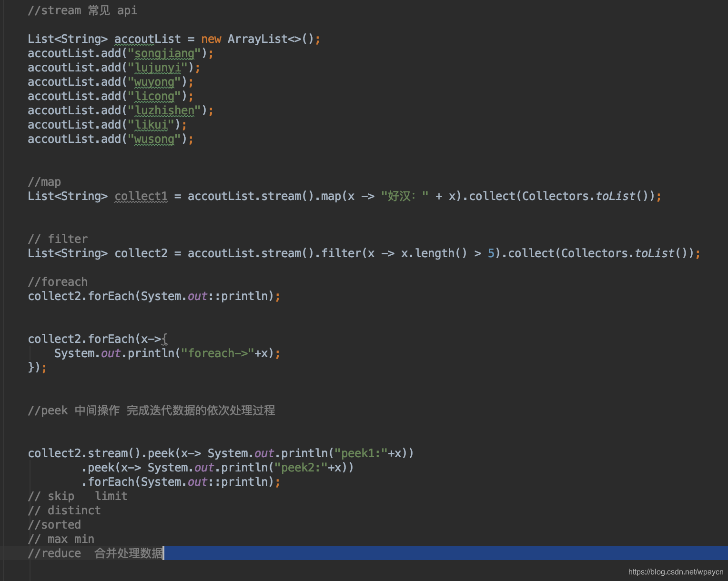Click the string "luzhishen"

pos(164,110)
